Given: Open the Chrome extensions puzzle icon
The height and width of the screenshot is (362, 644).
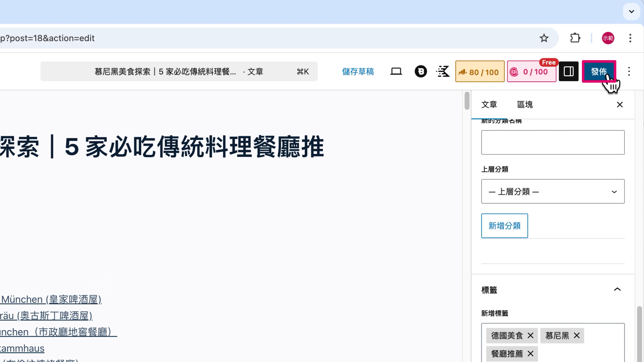Looking at the screenshot, I should point(575,38).
